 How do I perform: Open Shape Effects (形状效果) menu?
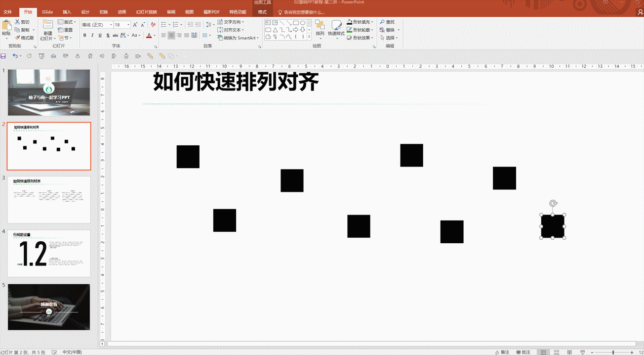pos(361,38)
